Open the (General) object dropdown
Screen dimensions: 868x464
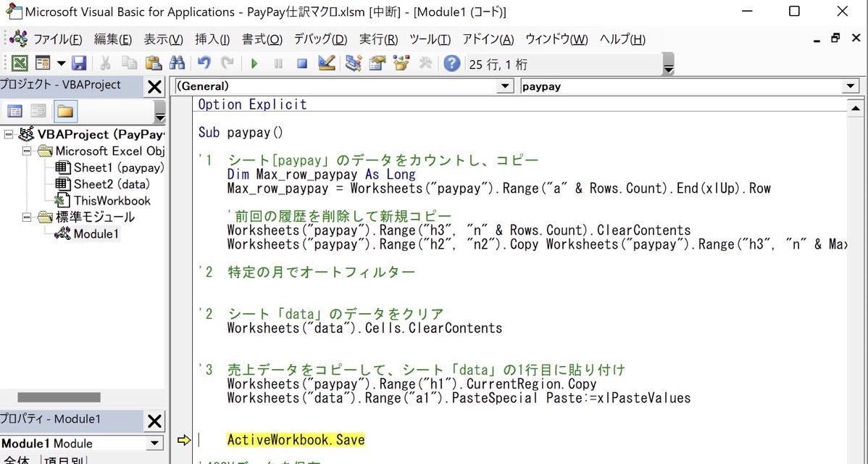point(504,86)
